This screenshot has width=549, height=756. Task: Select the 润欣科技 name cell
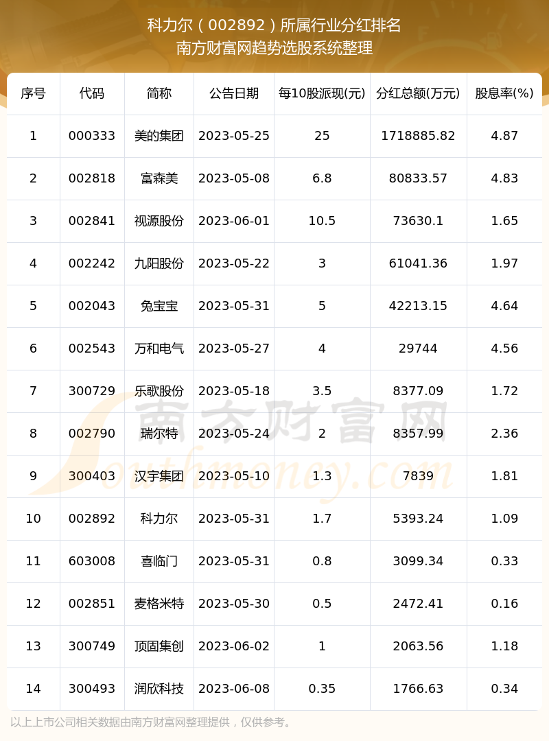(159, 689)
